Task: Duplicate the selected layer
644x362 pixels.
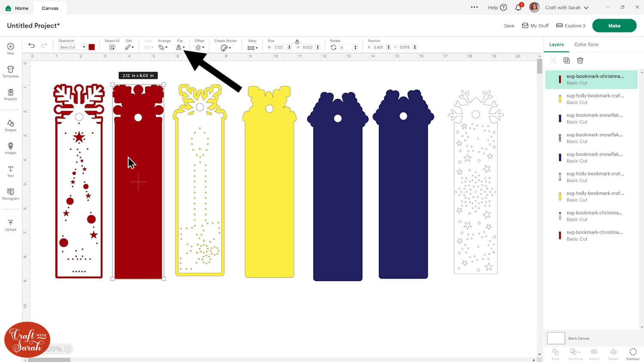Action: pos(566,60)
